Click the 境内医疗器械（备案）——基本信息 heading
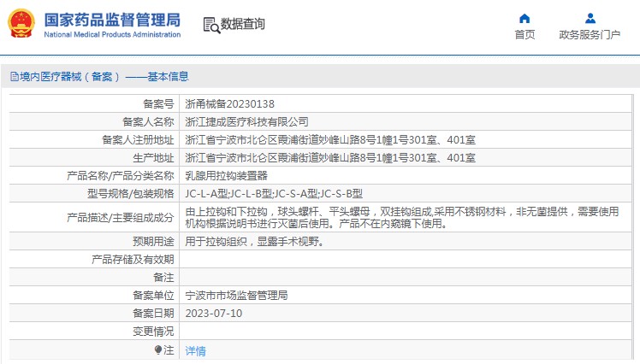640x364 pixels. [x=104, y=76]
